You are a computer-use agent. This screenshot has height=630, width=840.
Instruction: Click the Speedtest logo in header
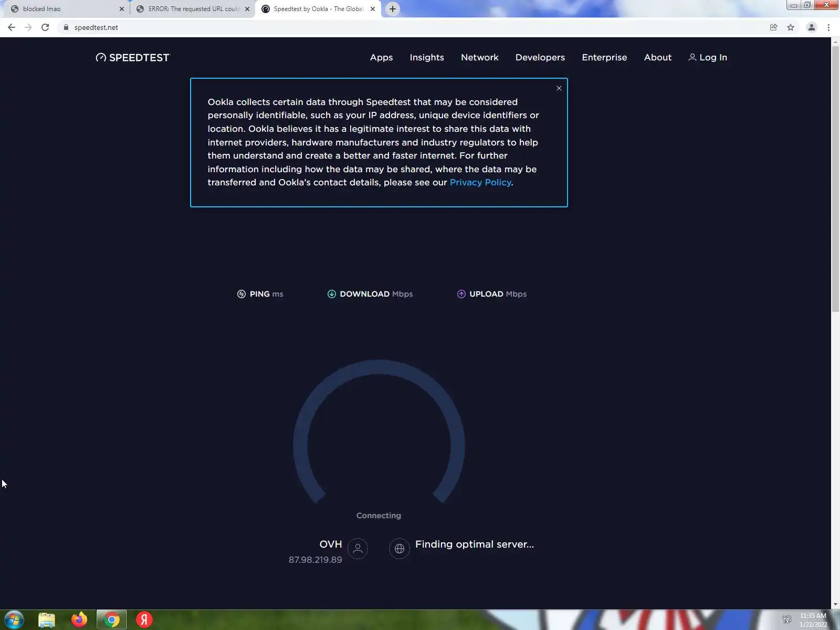(x=133, y=58)
